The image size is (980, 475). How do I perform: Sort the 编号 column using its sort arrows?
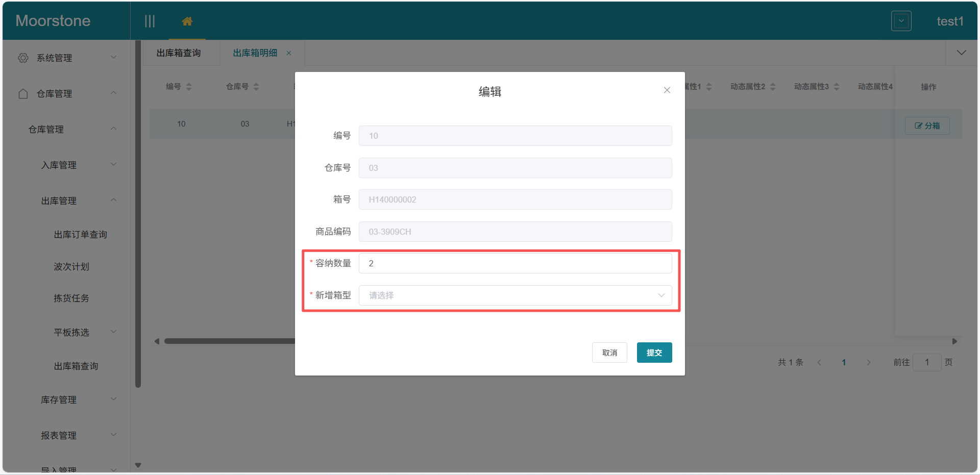(x=188, y=87)
